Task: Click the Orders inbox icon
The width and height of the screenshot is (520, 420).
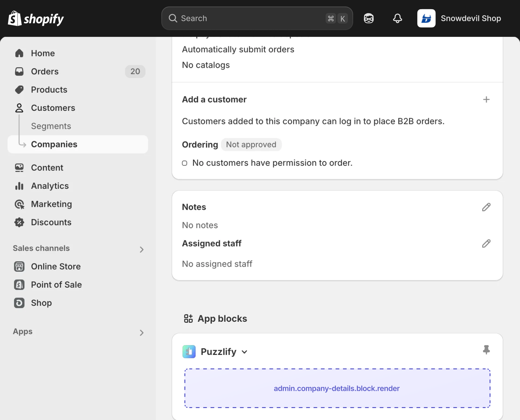Action: (x=19, y=72)
